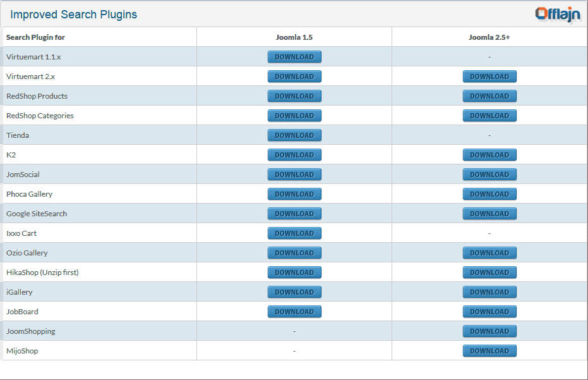Image resolution: width=588 pixels, height=380 pixels.
Task: Select the 'Tienda' row label
Action: [17, 135]
